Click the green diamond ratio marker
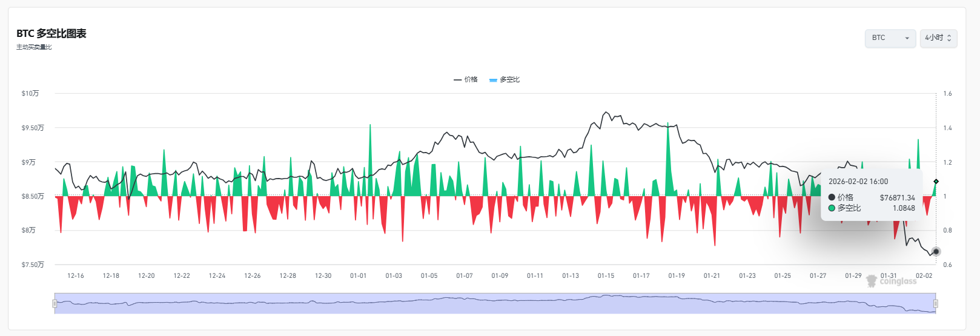980x336 pixels. point(936,182)
